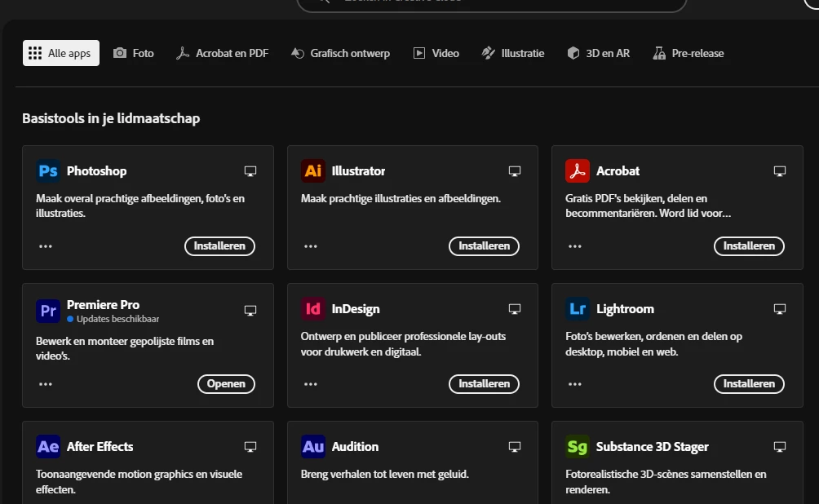Click the Lightroom Lr app icon
819x504 pixels.
tap(578, 308)
